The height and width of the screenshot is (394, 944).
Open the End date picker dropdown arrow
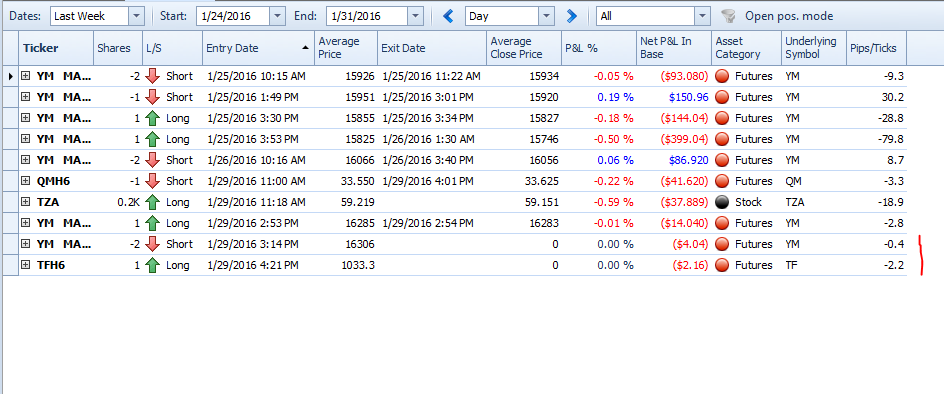click(x=415, y=16)
